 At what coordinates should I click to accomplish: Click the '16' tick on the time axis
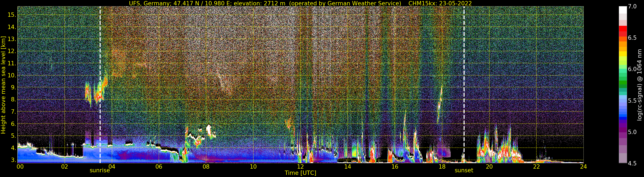pos(395,166)
